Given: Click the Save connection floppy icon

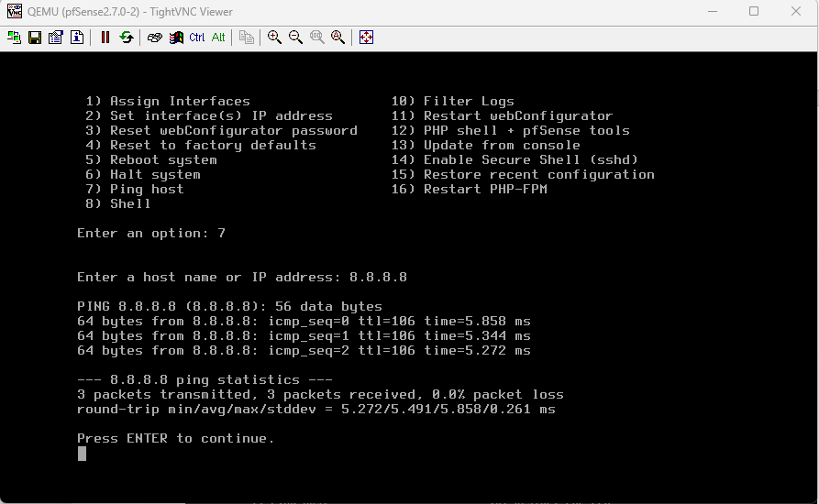Looking at the screenshot, I should point(35,37).
